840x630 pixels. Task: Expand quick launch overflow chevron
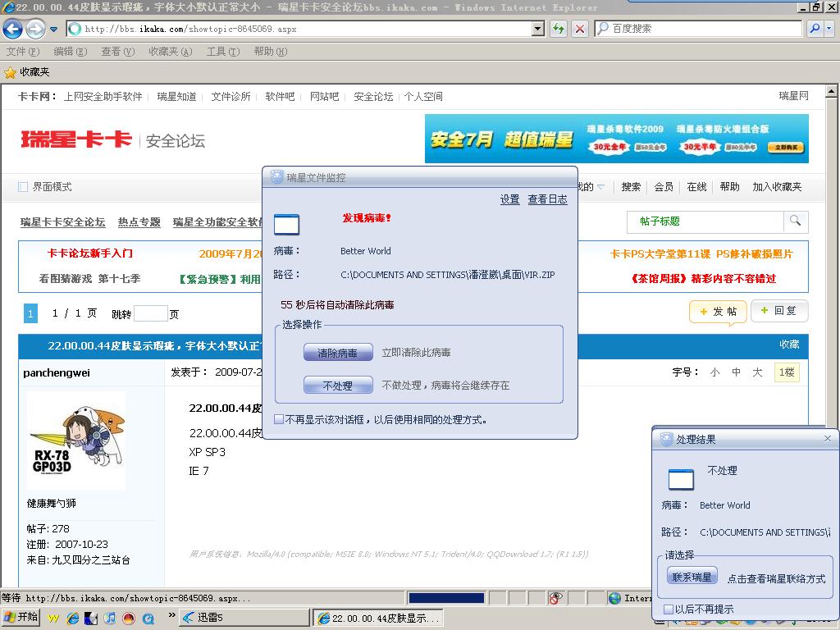pos(171,615)
